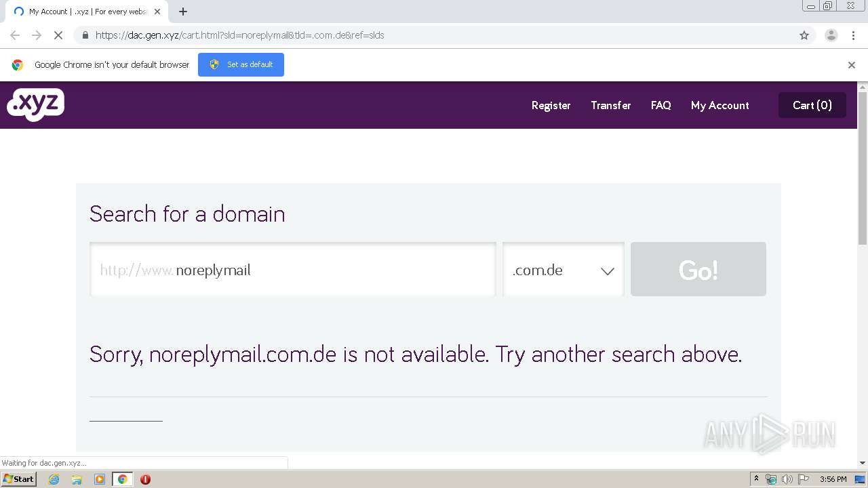The height and width of the screenshot is (488, 868).
Task: Open the network tray icon
Action: [x=771, y=479]
